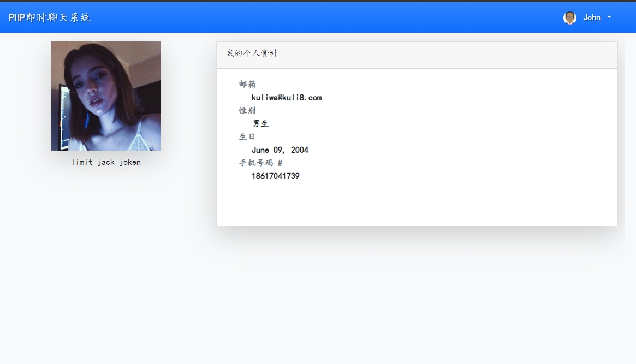Open the John user menu
Viewport: 636px width, 364px height.
(x=591, y=17)
